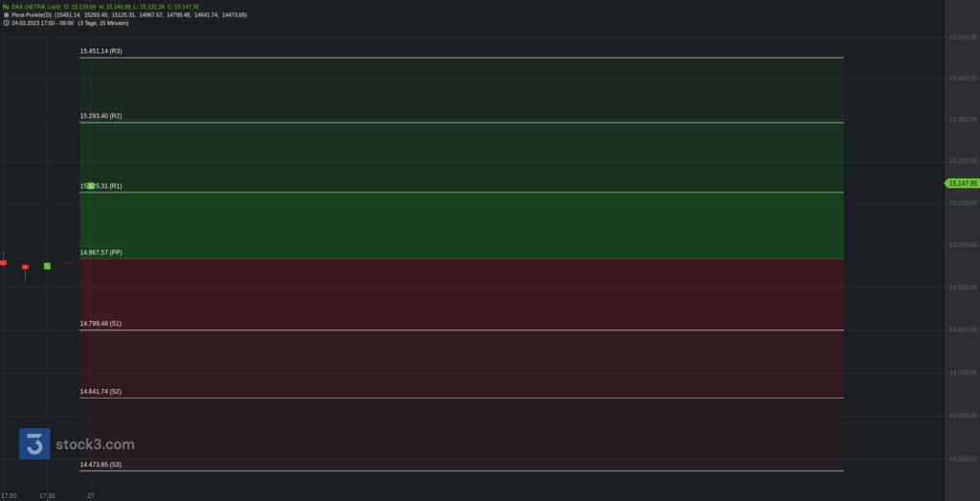The height and width of the screenshot is (501, 980).
Task: Click the 15.500,00 price scale label
Action: tap(963, 37)
